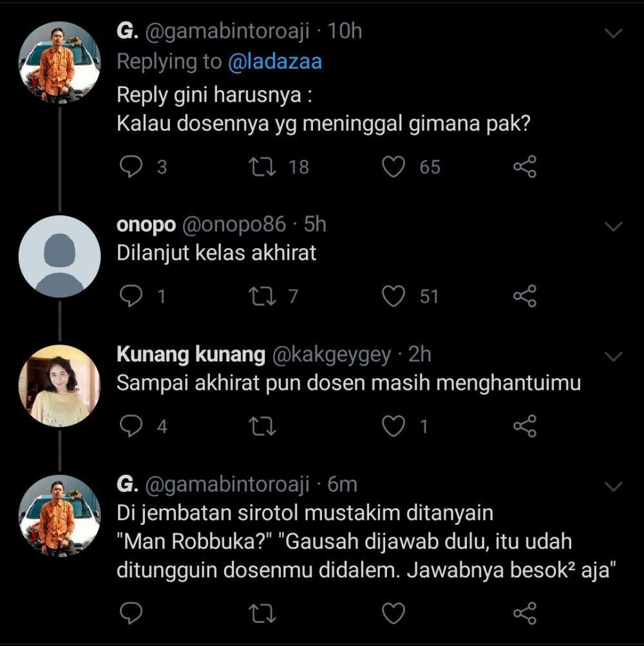Like the latest 6m tweet by G.
The width and height of the screenshot is (644, 646).
[x=393, y=613]
